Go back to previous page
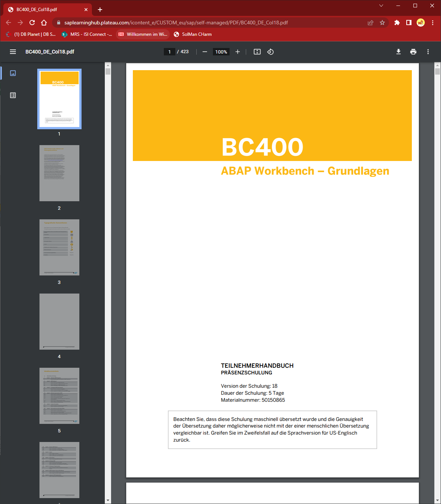Screen dimensions: 441x504 (x=8, y=23)
